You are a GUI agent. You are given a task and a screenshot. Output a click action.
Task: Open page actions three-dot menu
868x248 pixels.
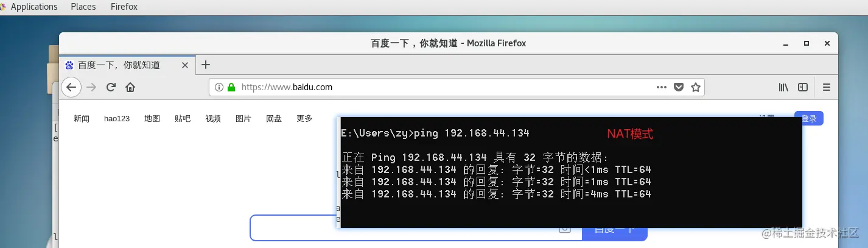[662, 87]
